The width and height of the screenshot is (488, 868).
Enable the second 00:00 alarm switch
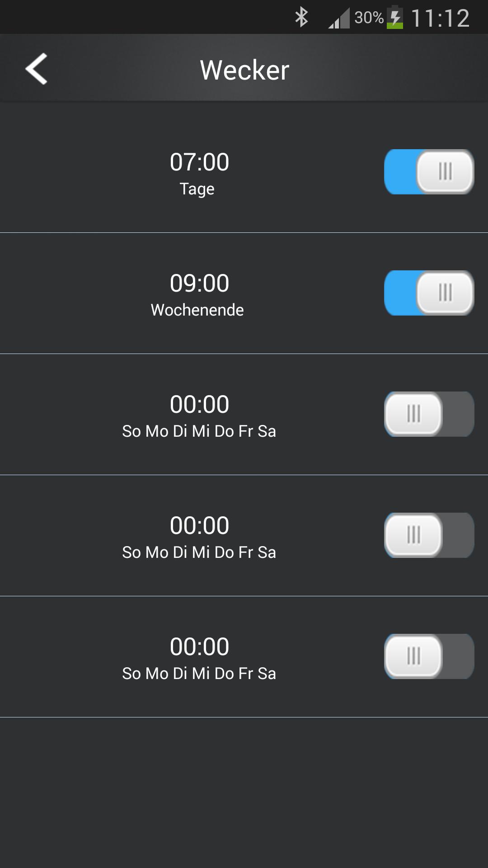point(429,535)
